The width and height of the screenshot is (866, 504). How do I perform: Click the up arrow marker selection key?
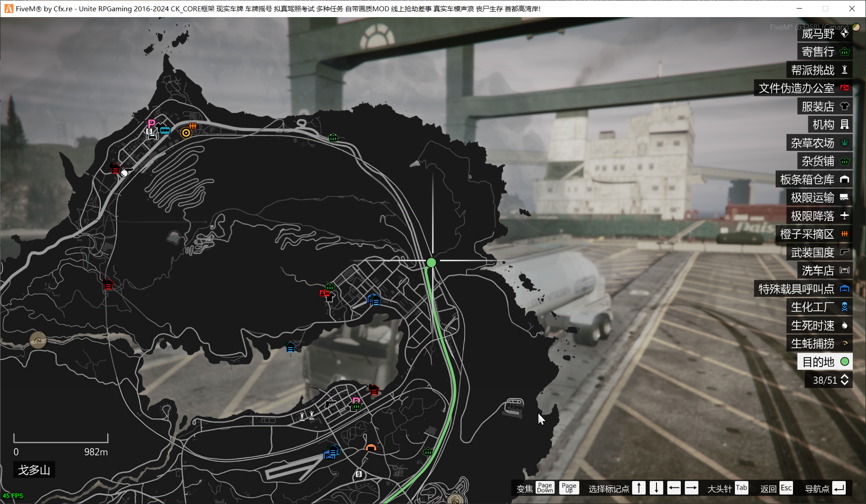pos(639,488)
